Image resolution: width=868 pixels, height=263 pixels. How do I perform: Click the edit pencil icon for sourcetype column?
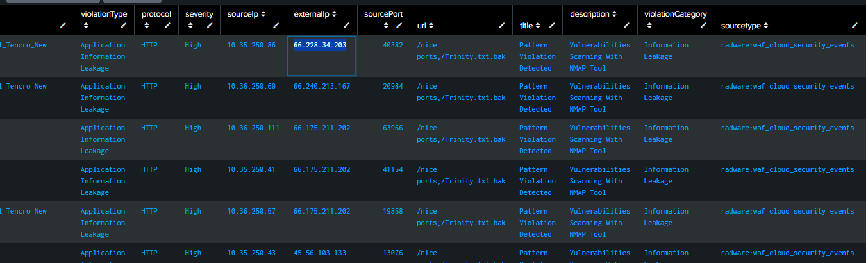pos(854,26)
